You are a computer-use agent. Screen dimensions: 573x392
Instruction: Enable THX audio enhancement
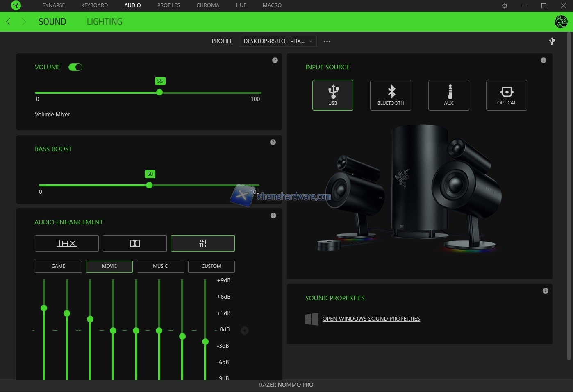click(66, 243)
